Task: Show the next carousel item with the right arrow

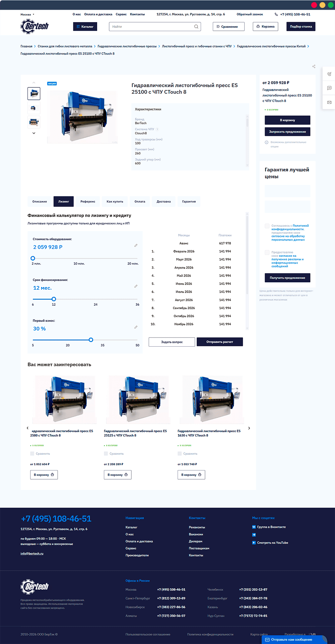Action: 249,428
